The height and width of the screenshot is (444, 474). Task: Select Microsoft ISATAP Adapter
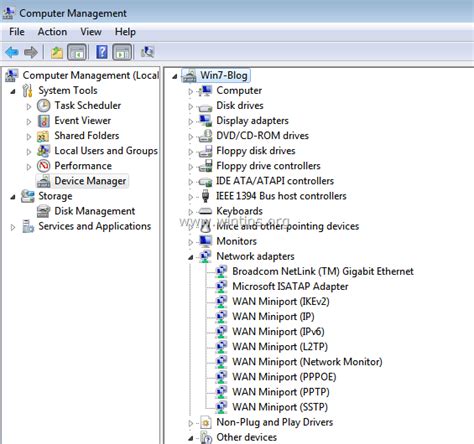pos(290,286)
